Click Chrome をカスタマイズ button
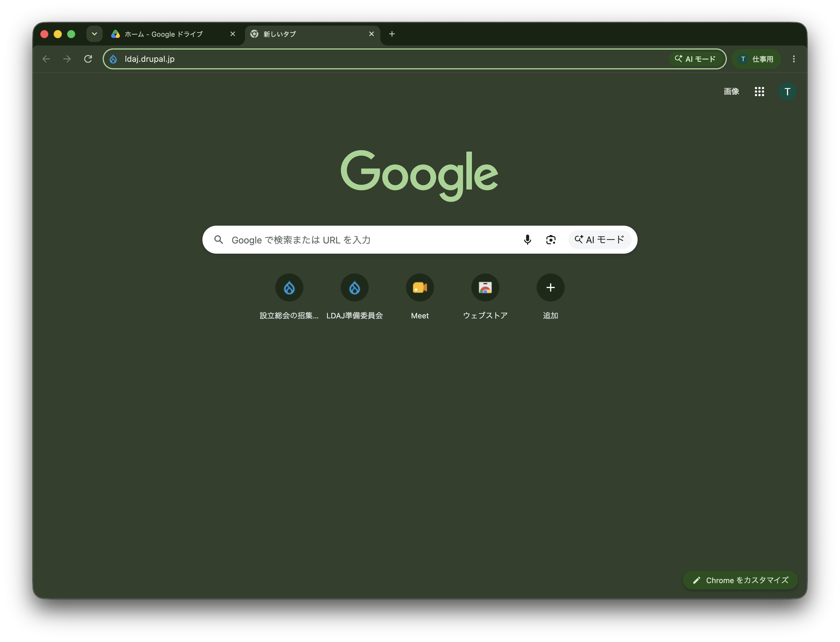The width and height of the screenshot is (840, 642). tap(740, 580)
